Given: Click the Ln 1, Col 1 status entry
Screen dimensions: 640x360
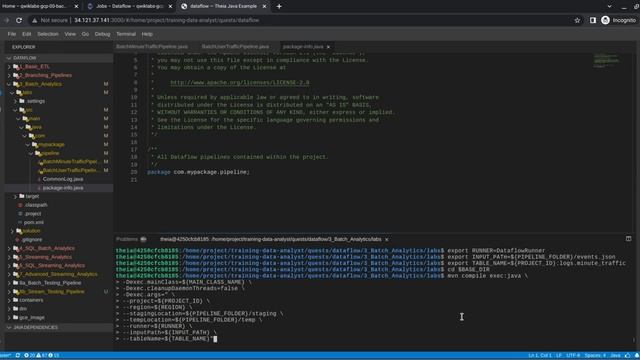Looking at the screenshot, I should (x=540, y=356).
